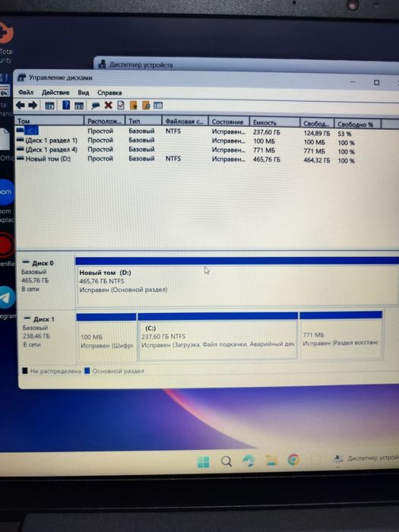This screenshot has width=399, height=532.
Task: Open taskbar Search magnifier
Action: [x=226, y=461]
